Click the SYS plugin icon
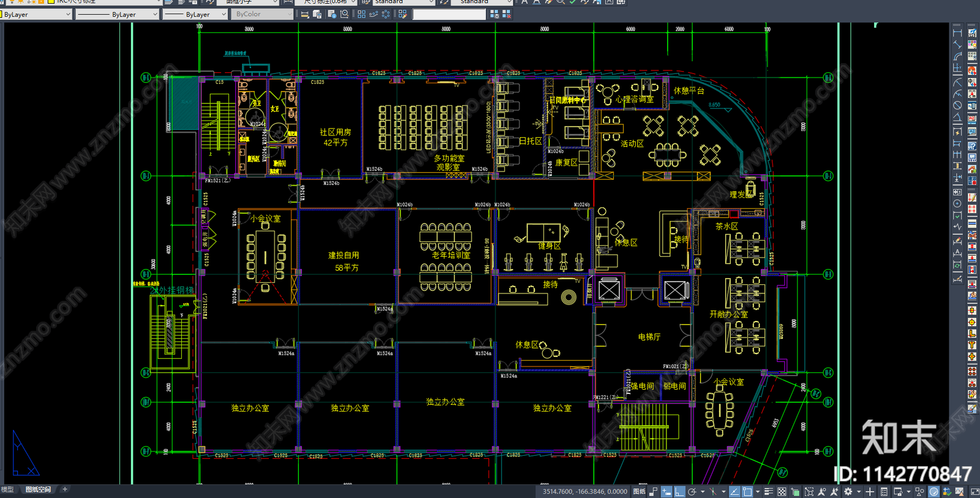The width and height of the screenshot is (980, 498). [x=972, y=33]
